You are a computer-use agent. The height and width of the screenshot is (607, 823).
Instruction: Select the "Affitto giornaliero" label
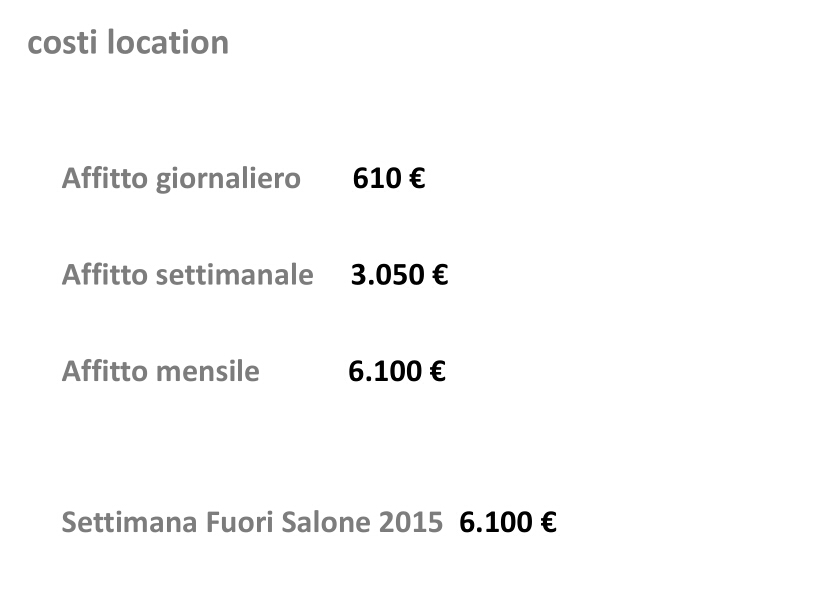click(181, 179)
